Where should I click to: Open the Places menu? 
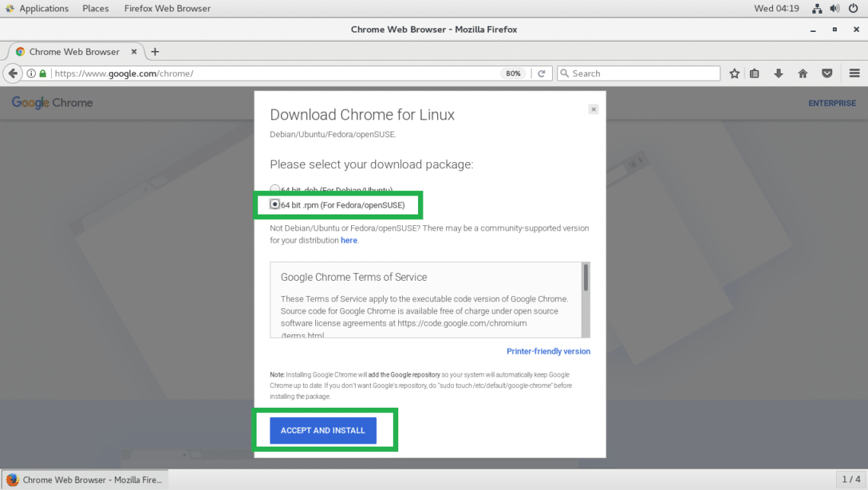[95, 8]
